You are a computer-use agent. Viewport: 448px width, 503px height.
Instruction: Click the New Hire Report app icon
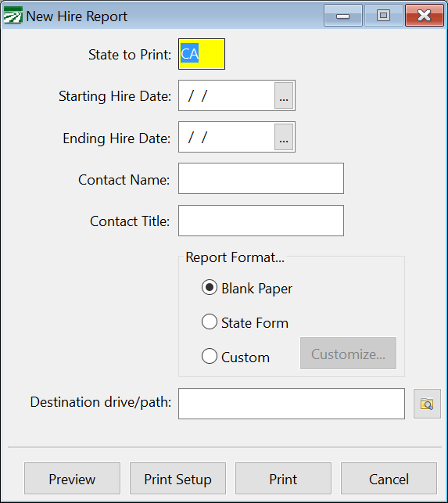(x=13, y=16)
